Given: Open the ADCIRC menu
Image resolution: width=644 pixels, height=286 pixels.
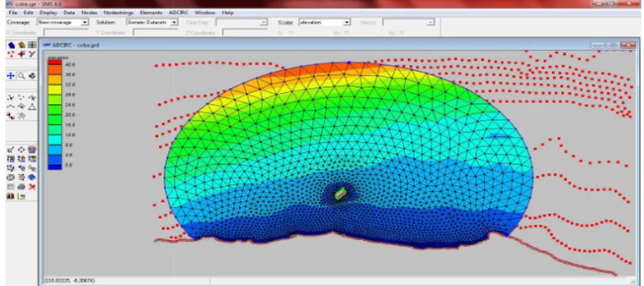Looking at the screenshot, I should pyautogui.click(x=178, y=13).
